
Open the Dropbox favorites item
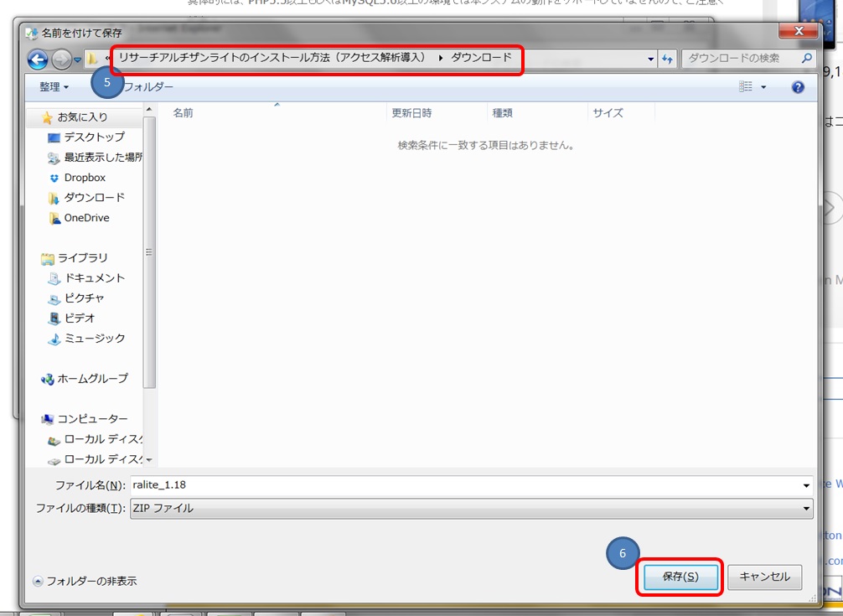coord(84,178)
